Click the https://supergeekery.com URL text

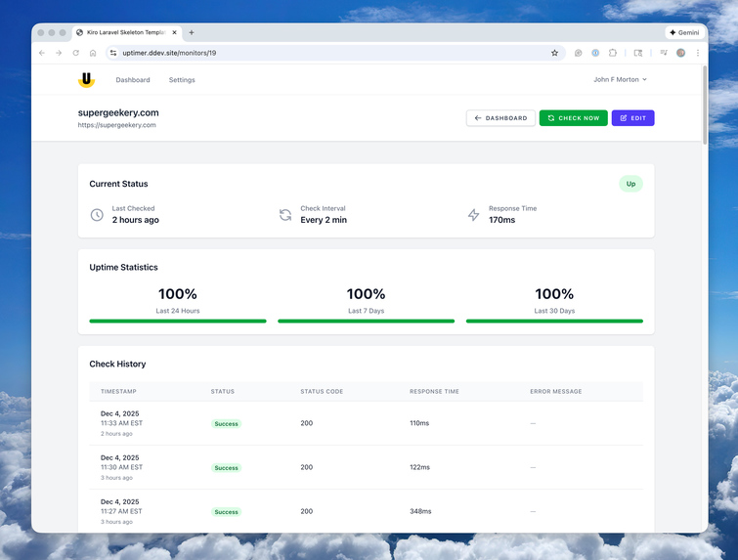(x=116, y=125)
